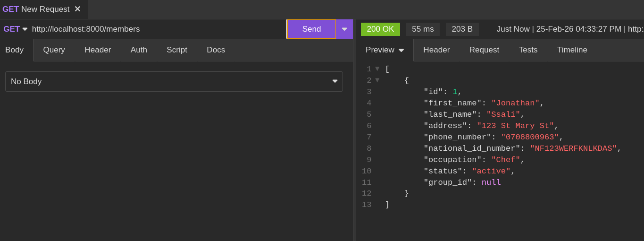644x241 pixels.
Task: Open the Preview mode dropdown
Action: [x=385, y=50]
